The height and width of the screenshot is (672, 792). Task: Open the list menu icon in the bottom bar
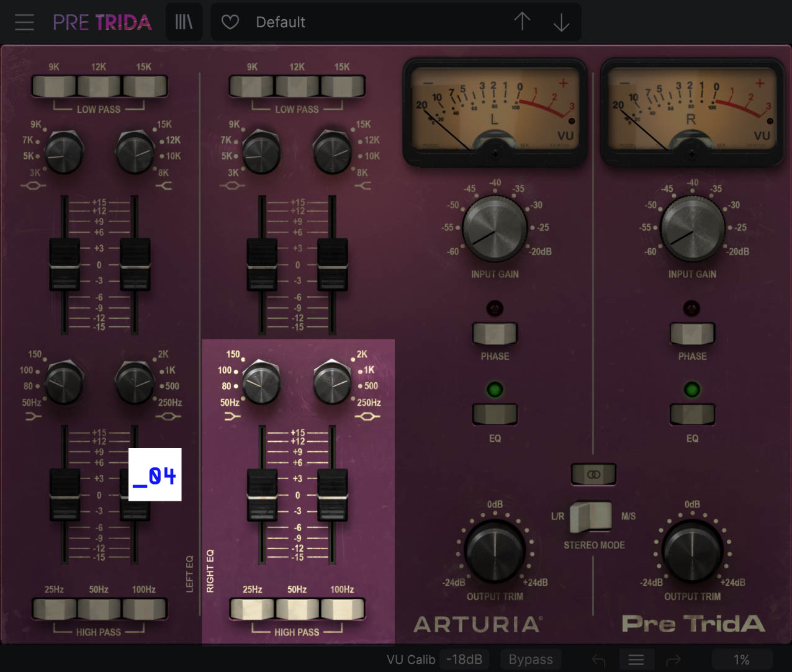(x=636, y=659)
